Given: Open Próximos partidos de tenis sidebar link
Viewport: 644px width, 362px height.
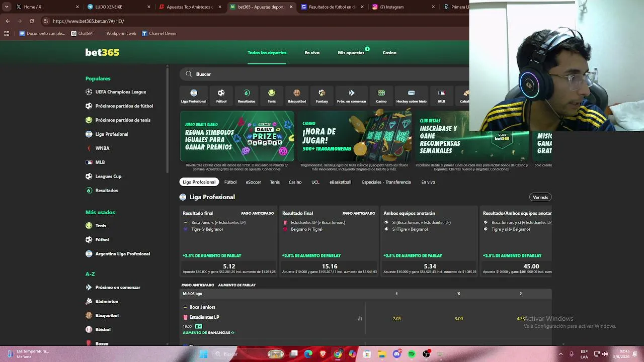Looking at the screenshot, I should [123, 120].
